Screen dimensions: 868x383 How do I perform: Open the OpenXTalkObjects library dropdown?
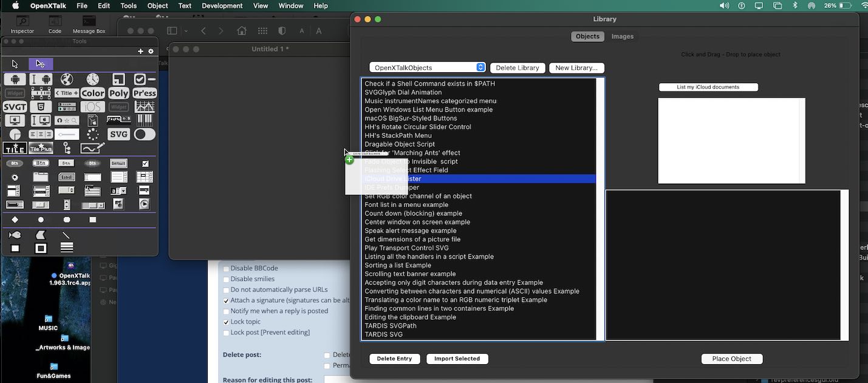(x=428, y=68)
